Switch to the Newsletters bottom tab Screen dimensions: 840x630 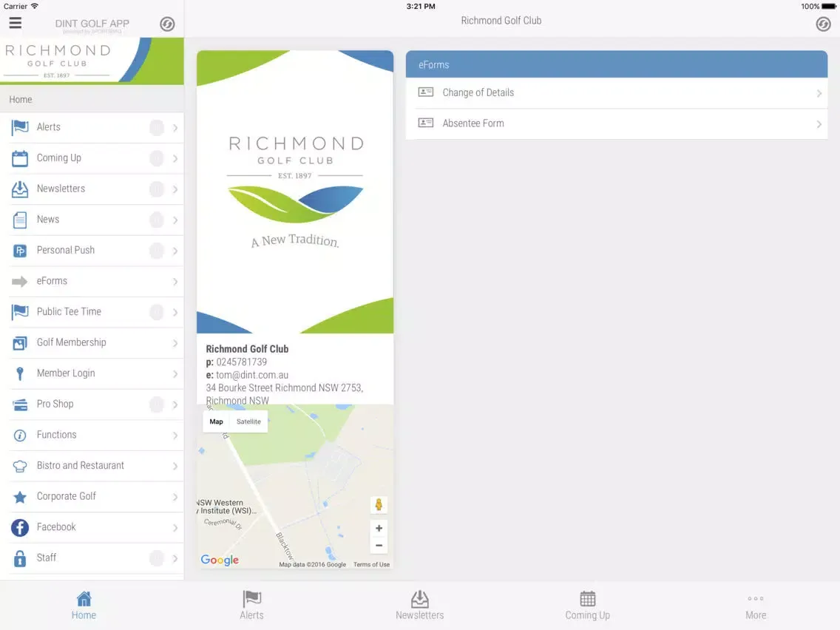(x=420, y=606)
